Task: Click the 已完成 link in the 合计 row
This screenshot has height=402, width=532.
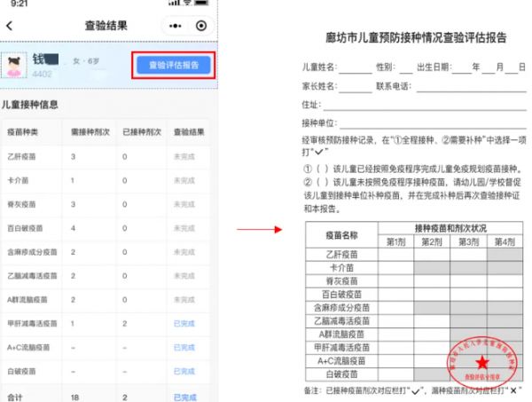Action: pos(185,397)
